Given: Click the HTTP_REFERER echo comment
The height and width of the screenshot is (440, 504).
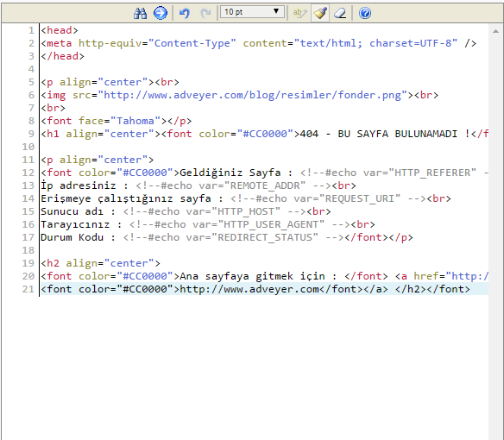Looking at the screenshot, I should click(x=394, y=173).
